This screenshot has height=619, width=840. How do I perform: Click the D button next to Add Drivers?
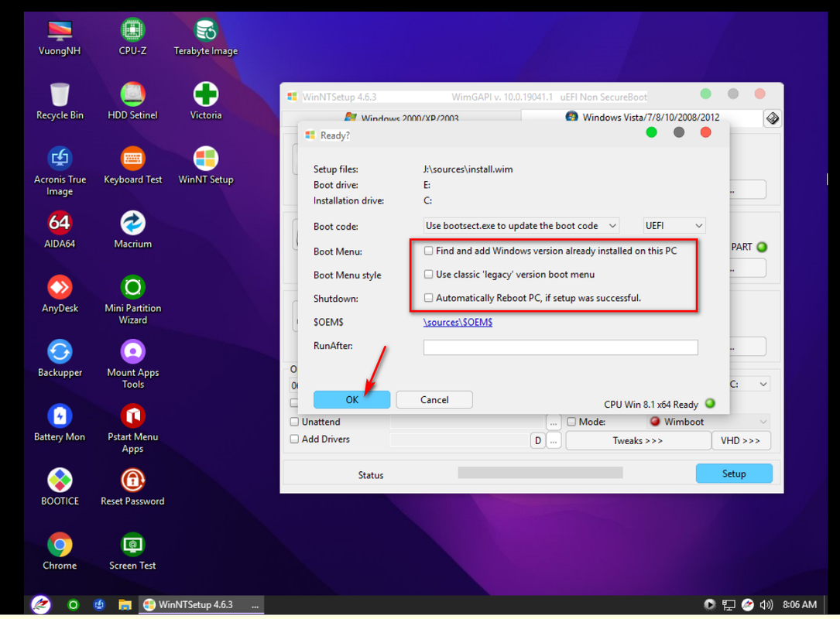point(538,441)
